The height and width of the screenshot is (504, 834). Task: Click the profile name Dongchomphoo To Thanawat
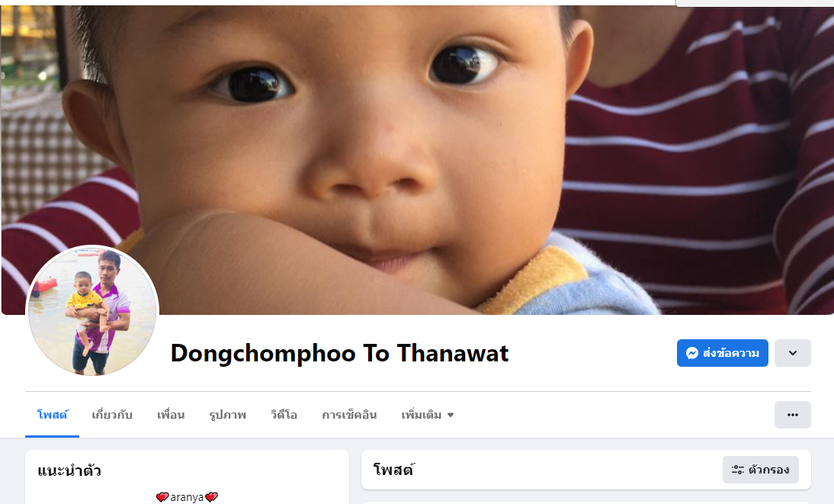pos(339,353)
